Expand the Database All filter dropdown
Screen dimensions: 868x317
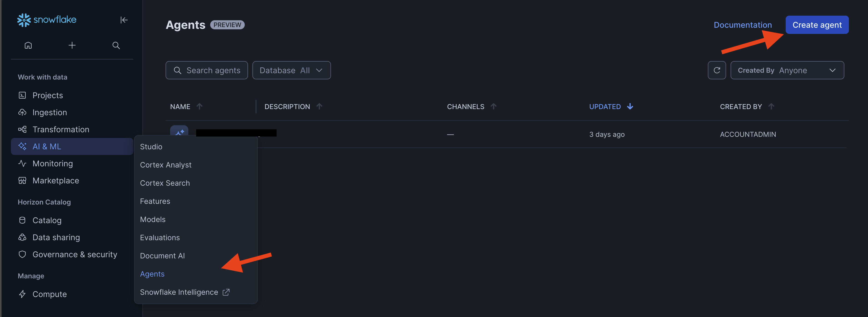[291, 70]
